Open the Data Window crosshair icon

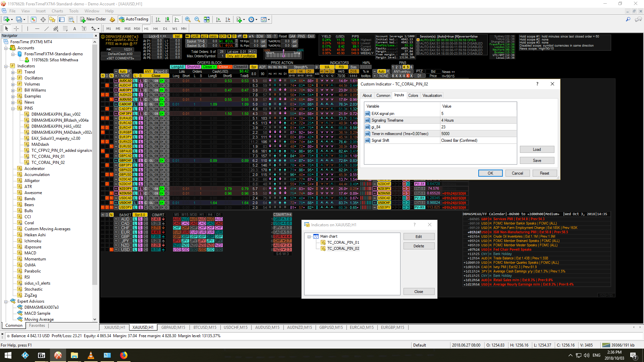pyautogui.click(x=43, y=19)
